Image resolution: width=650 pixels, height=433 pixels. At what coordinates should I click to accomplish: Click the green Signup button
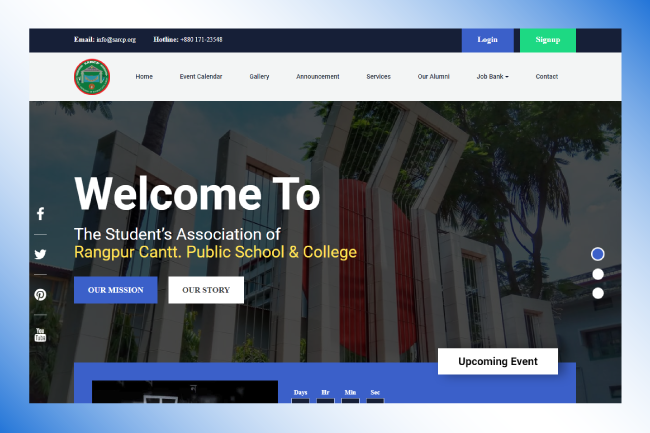[x=548, y=40]
